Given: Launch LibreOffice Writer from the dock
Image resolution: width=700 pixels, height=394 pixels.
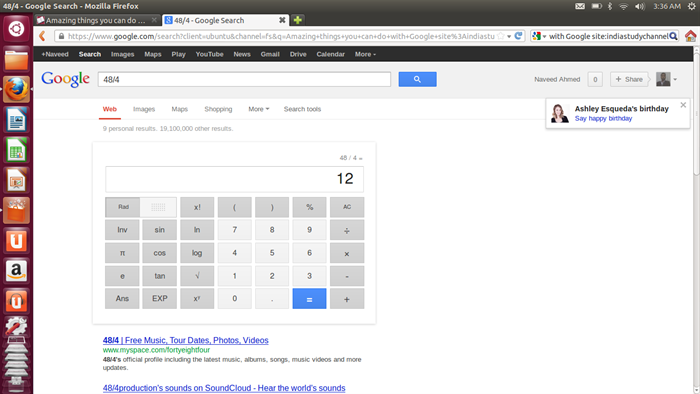Looking at the screenshot, I should [17, 120].
